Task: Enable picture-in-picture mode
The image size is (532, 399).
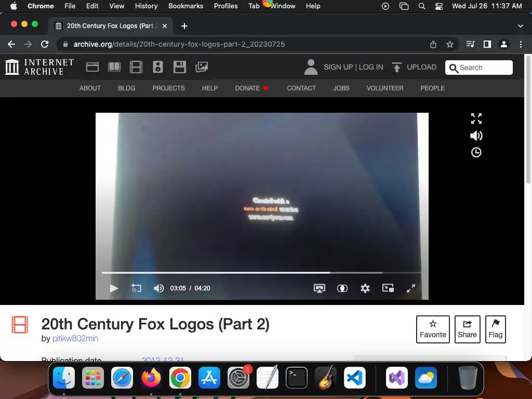Action: point(388,288)
